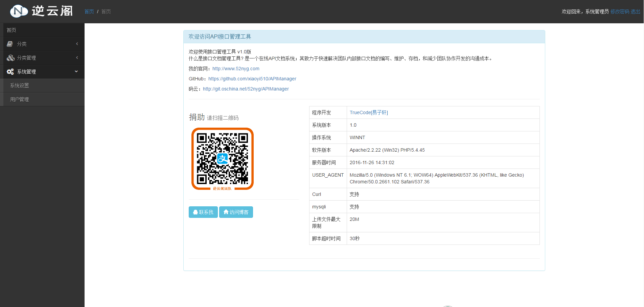Select 首页 at top of sidebar
The width and height of the screenshot is (644, 307).
click(11, 30)
